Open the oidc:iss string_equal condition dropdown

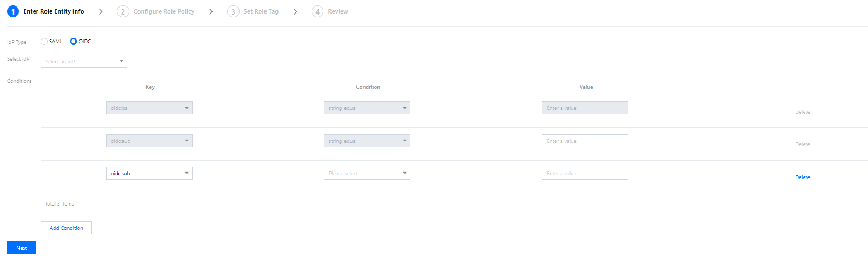(367, 108)
